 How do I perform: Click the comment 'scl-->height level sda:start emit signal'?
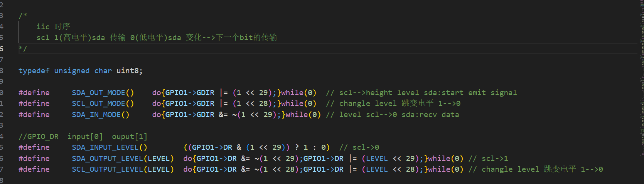pyautogui.click(x=428, y=93)
